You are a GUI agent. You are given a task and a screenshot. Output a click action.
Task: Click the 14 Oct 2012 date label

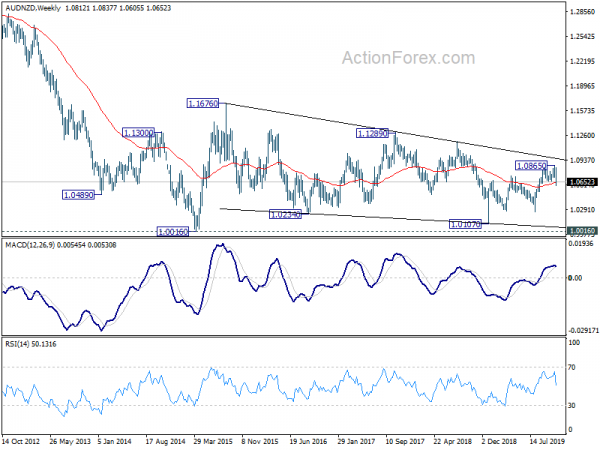coord(21,441)
